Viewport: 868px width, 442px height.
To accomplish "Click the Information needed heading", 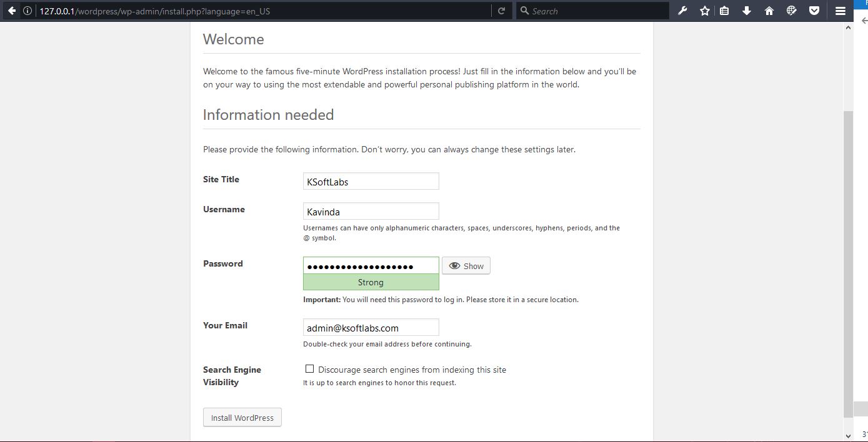I will pyautogui.click(x=269, y=115).
